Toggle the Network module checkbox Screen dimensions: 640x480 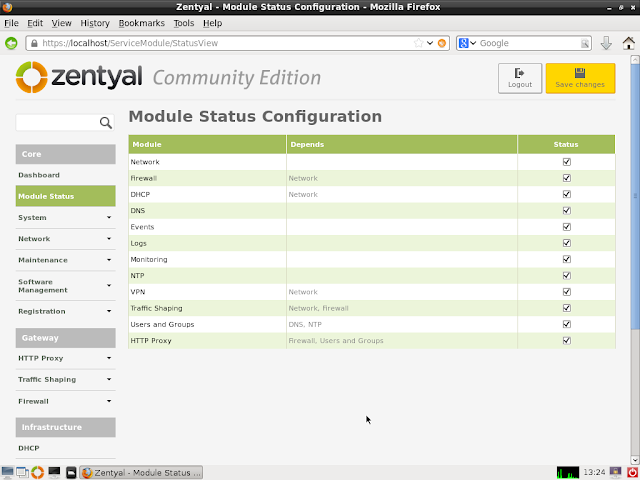[x=567, y=162]
